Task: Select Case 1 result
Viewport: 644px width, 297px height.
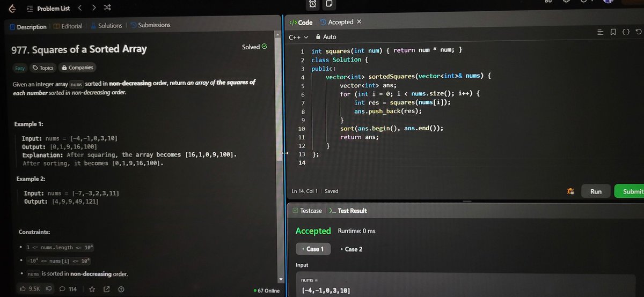Action: [313, 249]
